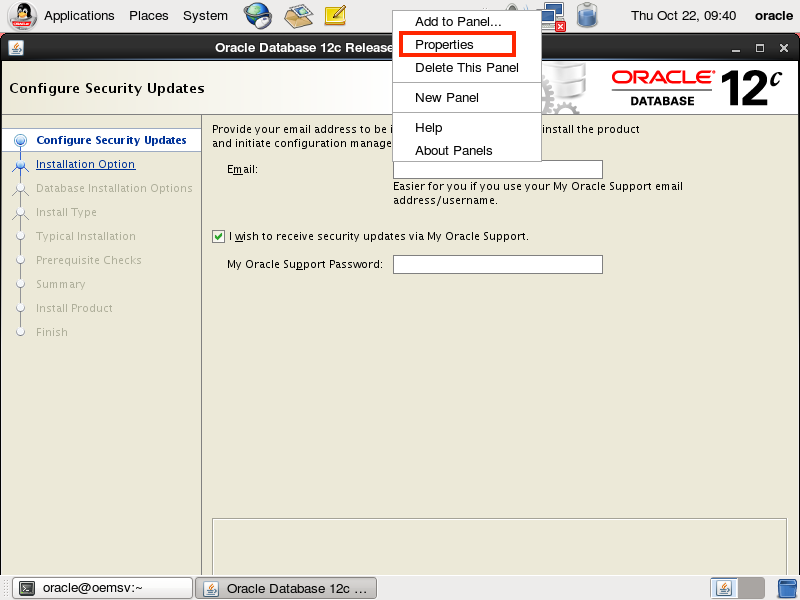Click the oracle user name in top panel
Viewport: 800px width, 600px height.
[x=773, y=16]
